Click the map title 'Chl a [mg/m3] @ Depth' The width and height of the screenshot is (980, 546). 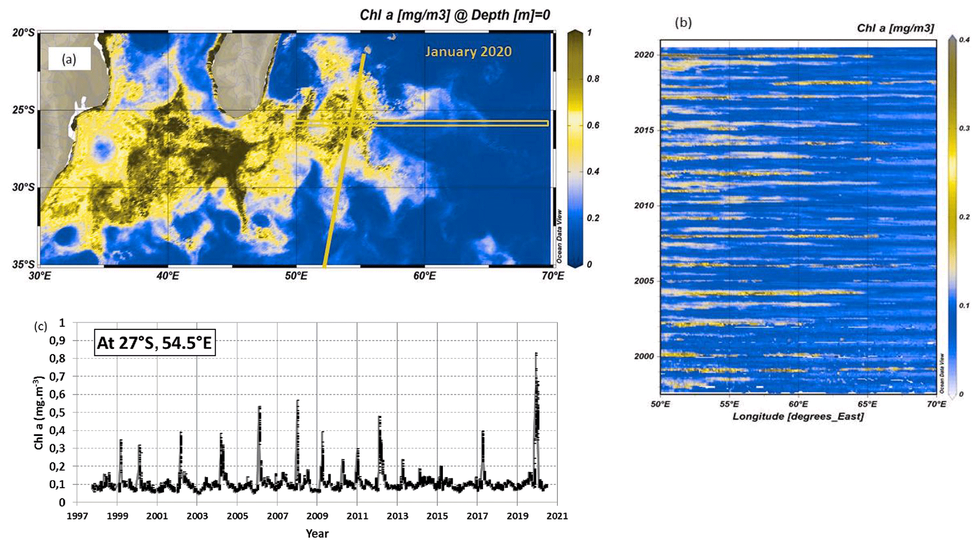click(x=455, y=15)
